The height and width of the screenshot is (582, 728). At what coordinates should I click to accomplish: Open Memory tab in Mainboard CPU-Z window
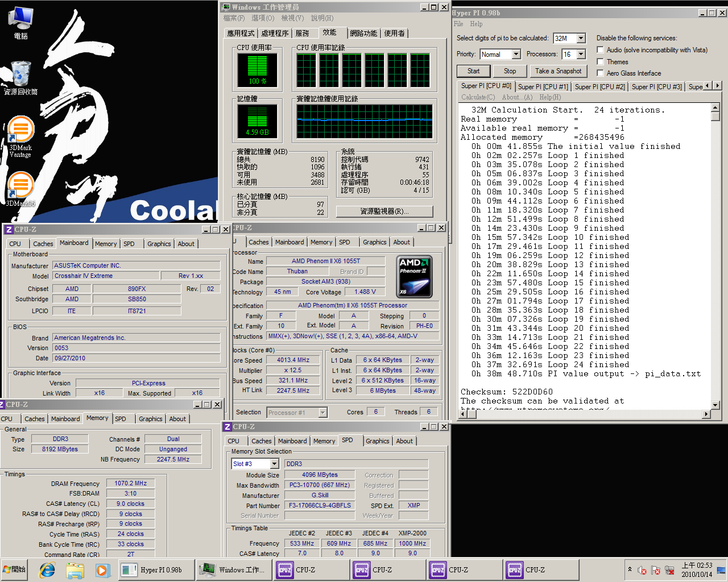coord(106,244)
